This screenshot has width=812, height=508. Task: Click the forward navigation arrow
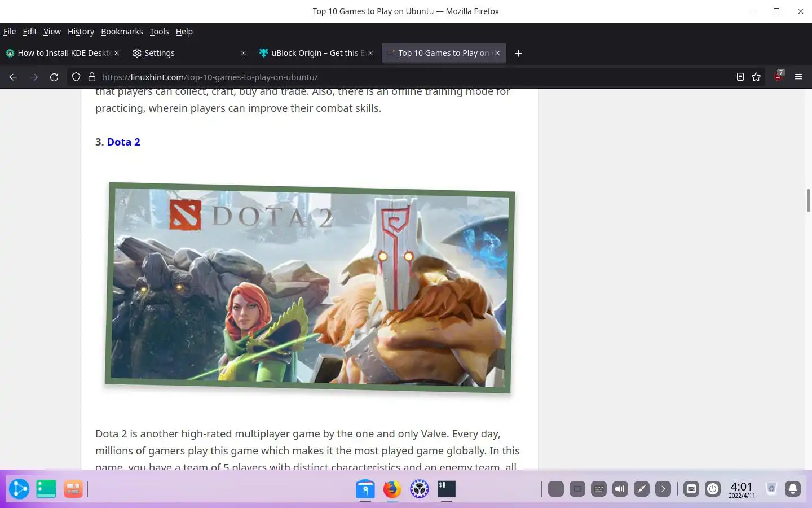[34, 77]
